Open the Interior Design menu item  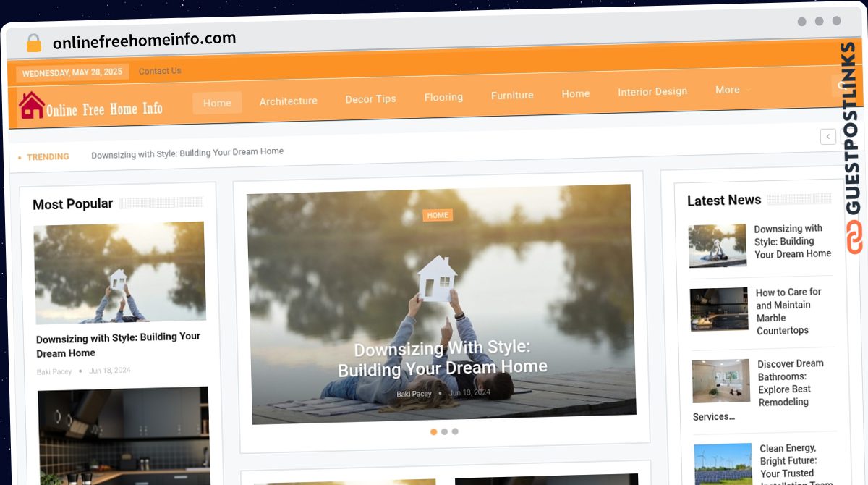pyautogui.click(x=652, y=91)
